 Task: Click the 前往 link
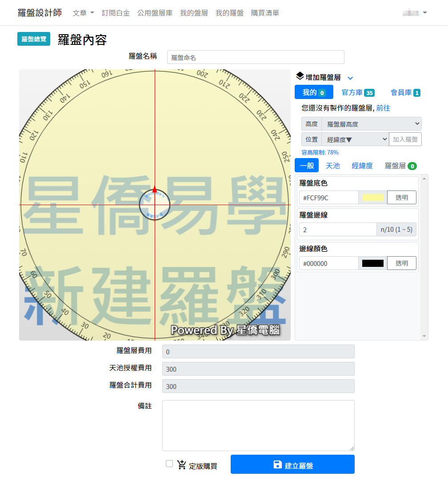[x=383, y=108]
